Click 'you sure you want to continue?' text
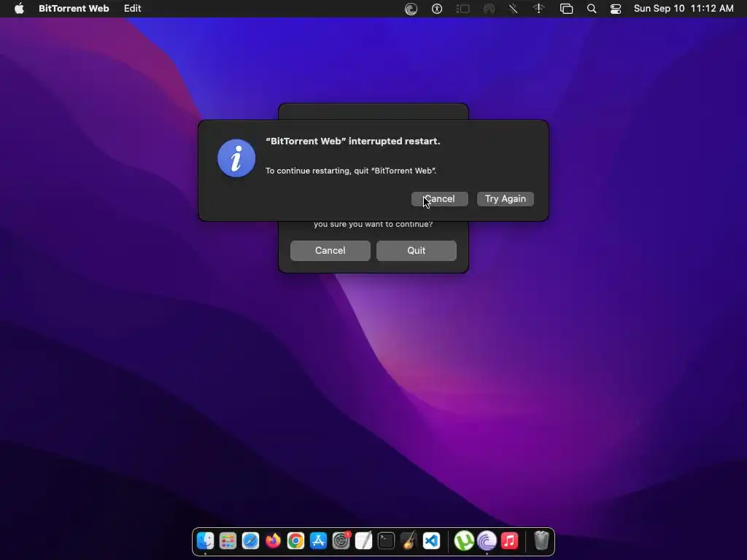Screen dimensions: 747x560 (x=373, y=225)
